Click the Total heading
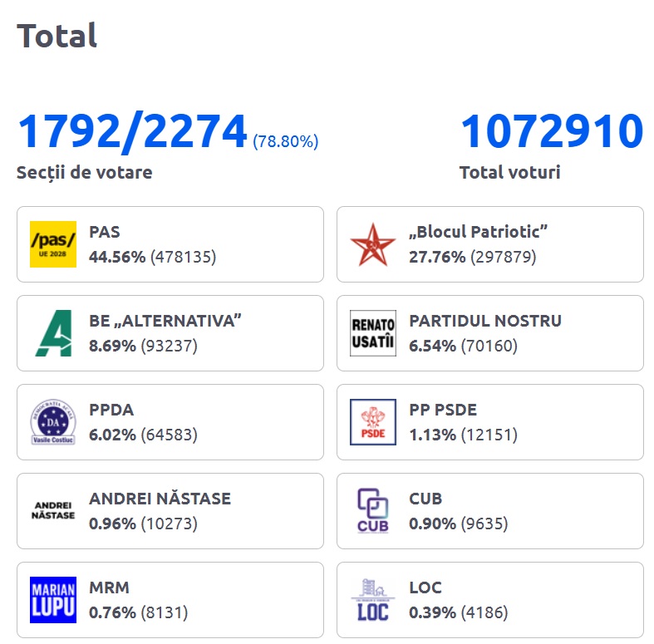This screenshot has height=644, width=654. [x=57, y=36]
